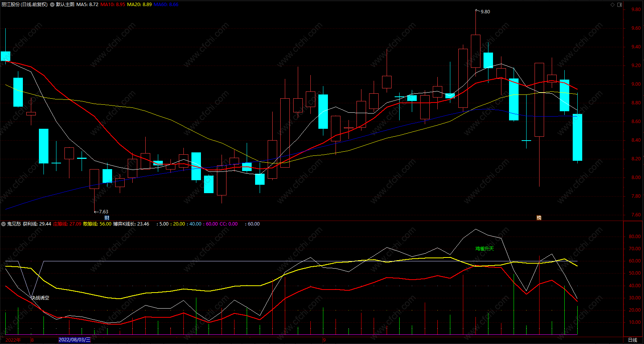Click the month 8 marker on time axis

pos(32,340)
